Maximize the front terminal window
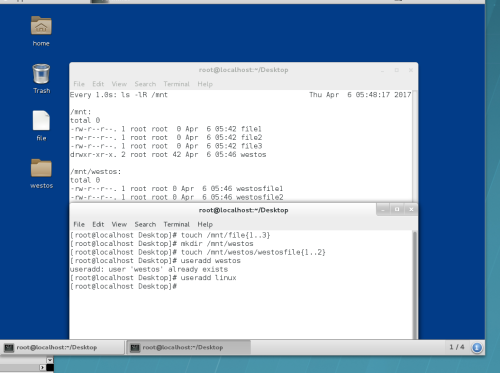The image size is (500, 373). click(397, 209)
